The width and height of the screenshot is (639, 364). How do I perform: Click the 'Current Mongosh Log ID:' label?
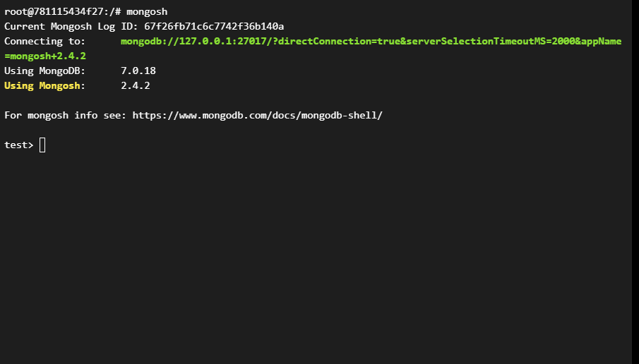tap(71, 26)
